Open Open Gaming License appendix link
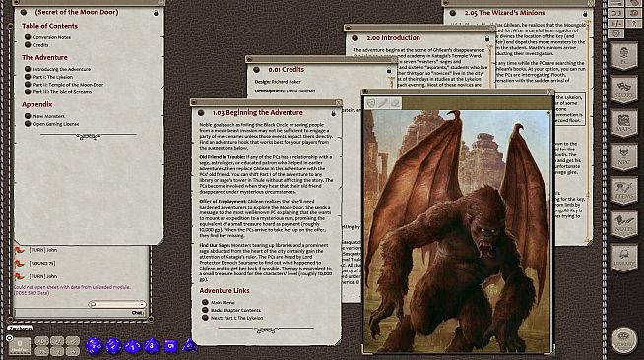 [56, 124]
